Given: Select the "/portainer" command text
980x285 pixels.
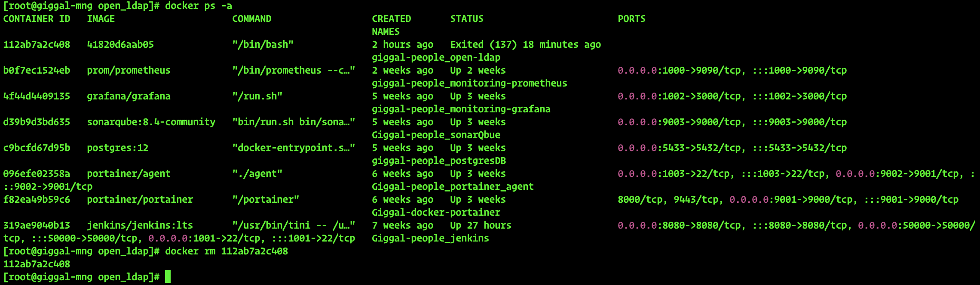Looking at the screenshot, I should (x=265, y=200).
